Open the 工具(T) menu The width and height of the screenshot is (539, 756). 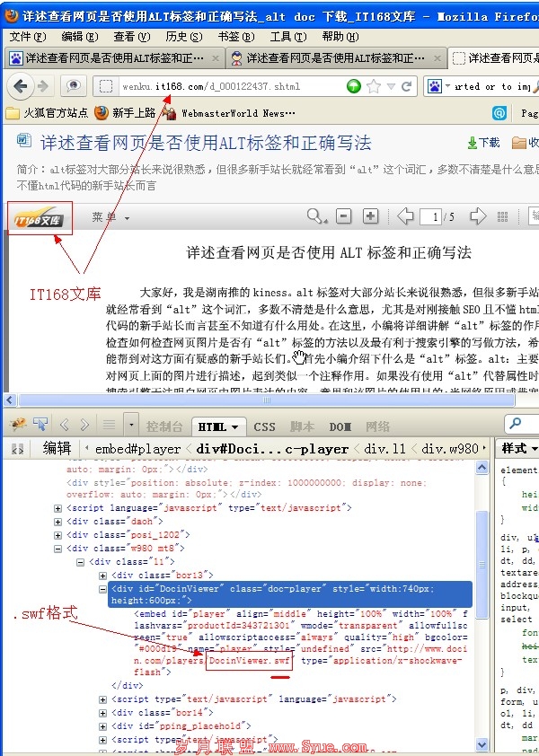pyautogui.click(x=288, y=37)
